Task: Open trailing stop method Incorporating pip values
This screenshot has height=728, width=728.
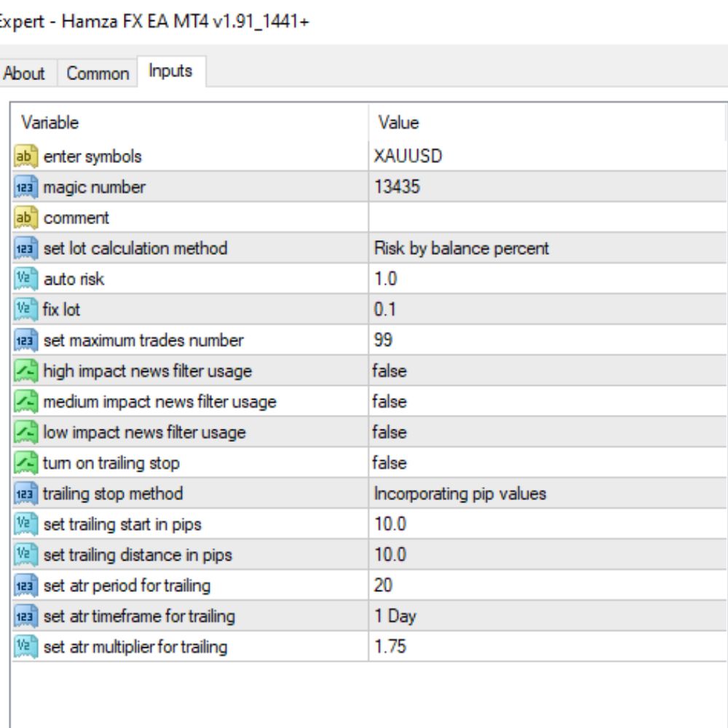Action: 548,494
